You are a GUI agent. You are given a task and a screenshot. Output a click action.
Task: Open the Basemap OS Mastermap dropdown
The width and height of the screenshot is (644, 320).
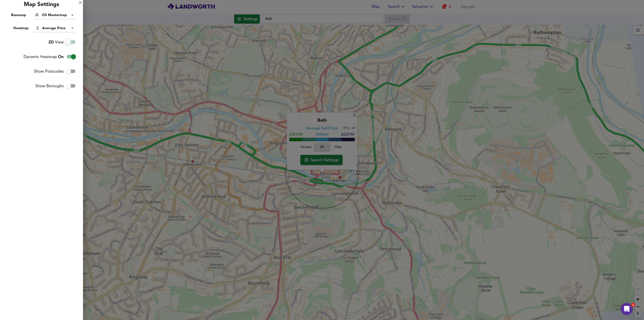(54, 15)
